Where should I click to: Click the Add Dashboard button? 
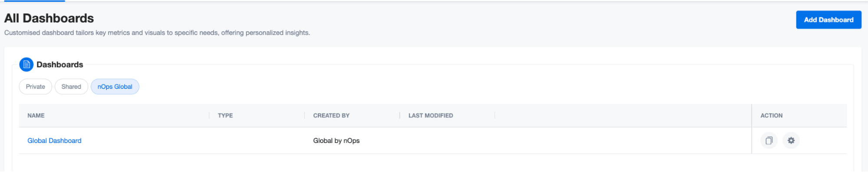coord(828,20)
